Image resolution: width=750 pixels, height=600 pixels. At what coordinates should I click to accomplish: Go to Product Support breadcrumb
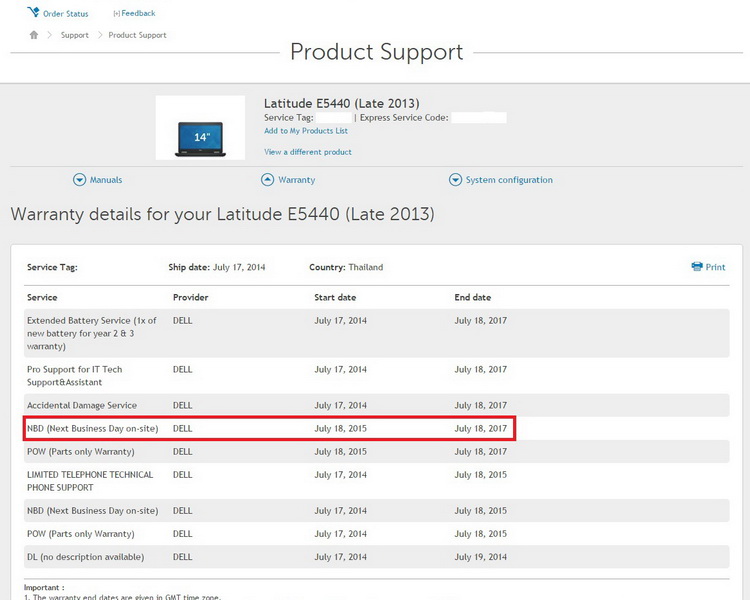(x=137, y=35)
